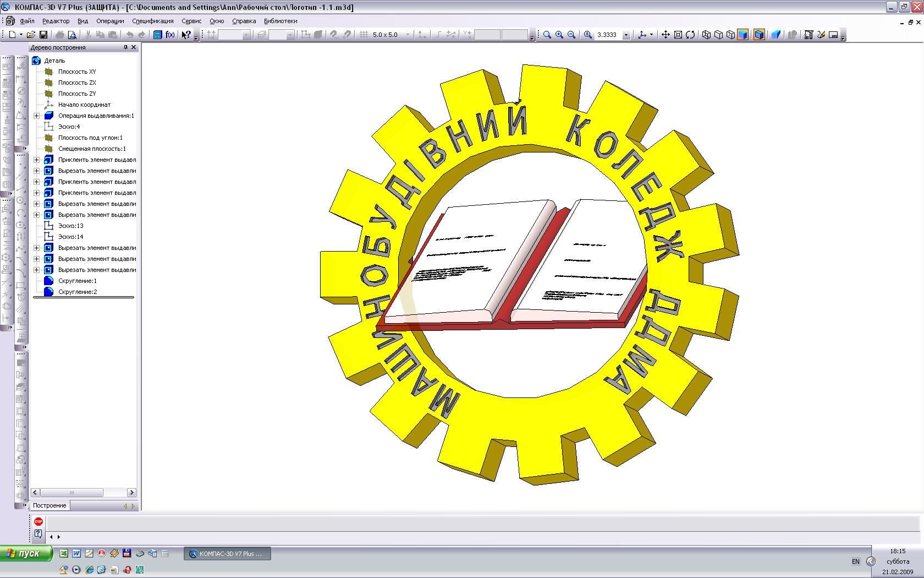Open the Операции menu
Screen dimensions: 924x578
point(110,21)
